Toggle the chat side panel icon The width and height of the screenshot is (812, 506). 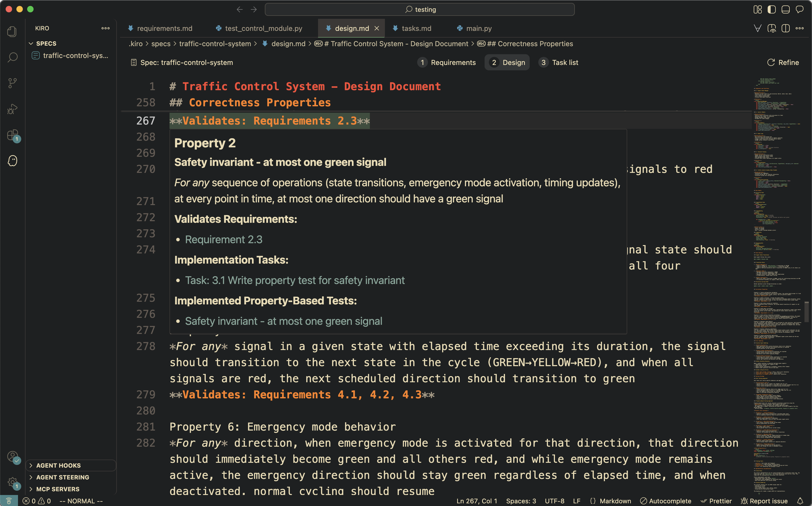click(x=800, y=9)
